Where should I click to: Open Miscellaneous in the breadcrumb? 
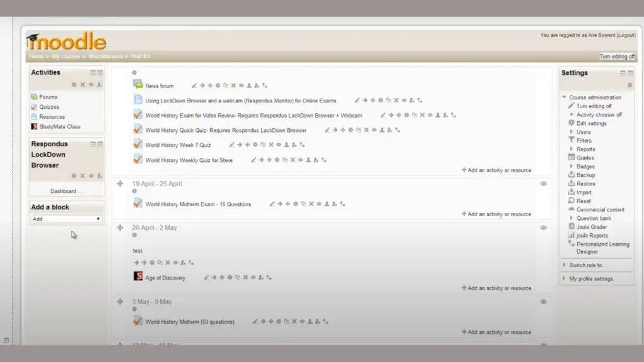coord(106,56)
